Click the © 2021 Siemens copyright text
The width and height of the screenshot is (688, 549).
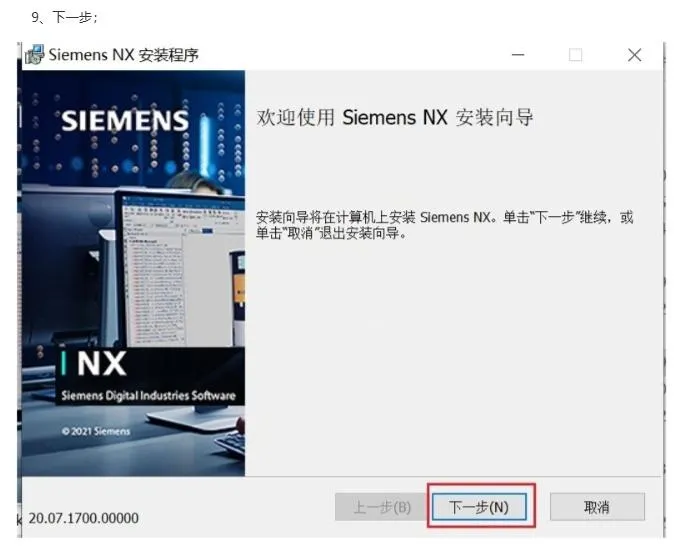point(96,431)
